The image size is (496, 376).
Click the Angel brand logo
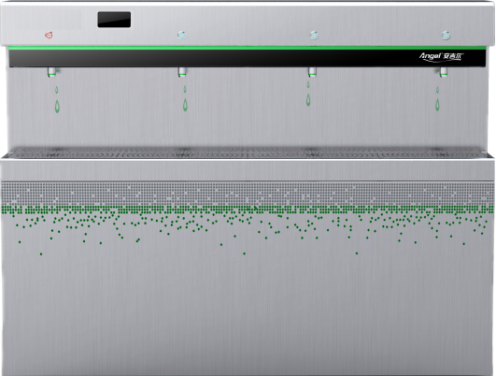[x=441, y=57]
